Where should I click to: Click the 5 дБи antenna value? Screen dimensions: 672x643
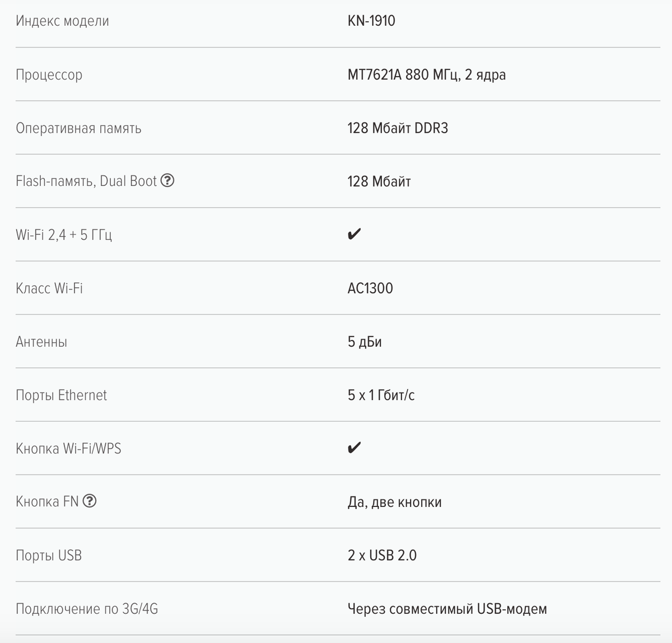click(x=365, y=342)
